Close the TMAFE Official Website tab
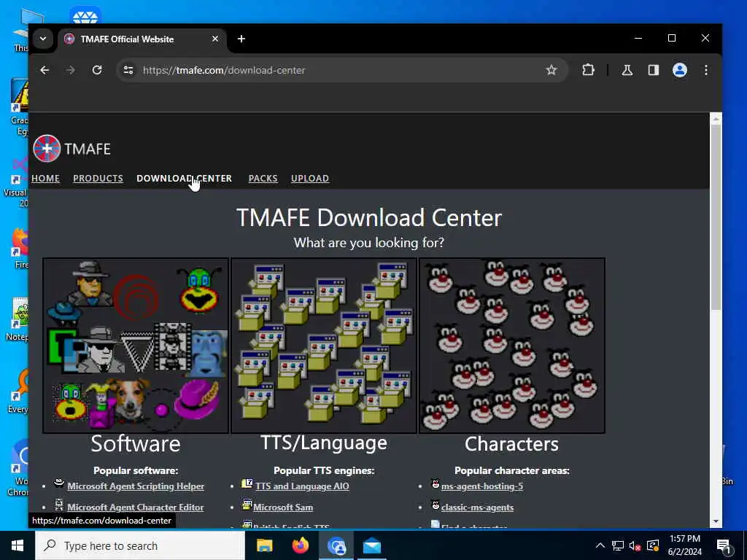Image resolution: width=747 pixels, height=560 pixels. [x=215, y=39]
